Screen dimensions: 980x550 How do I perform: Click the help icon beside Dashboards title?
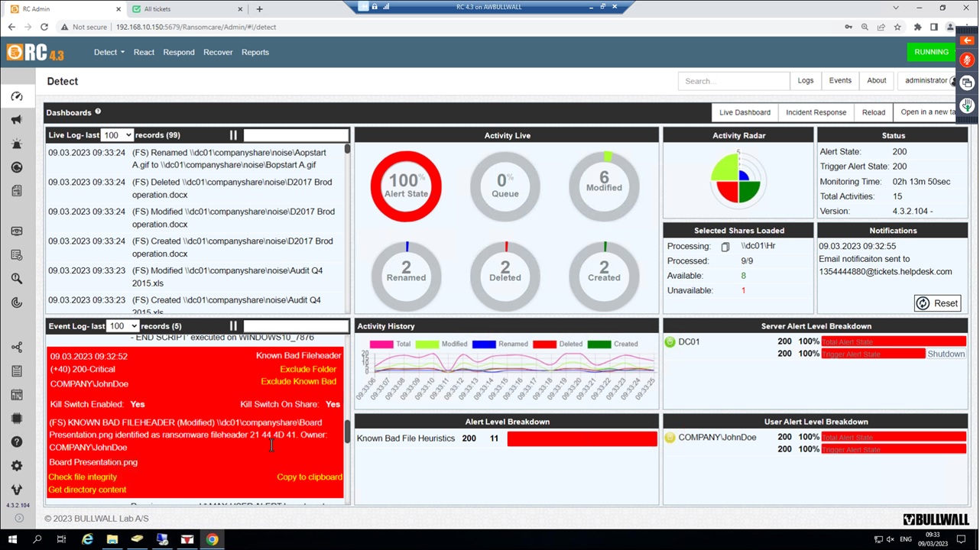[98, 112]
